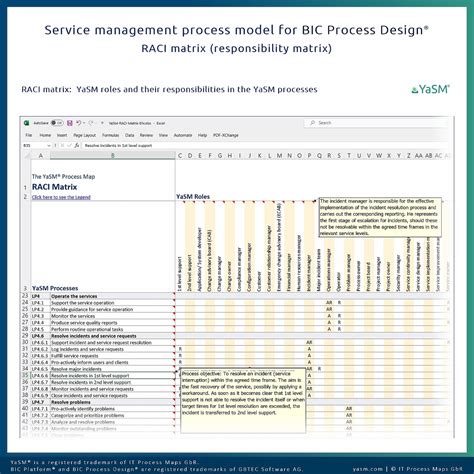Open the Review ribbon tab
474x474 pixels.
[146, 135]
